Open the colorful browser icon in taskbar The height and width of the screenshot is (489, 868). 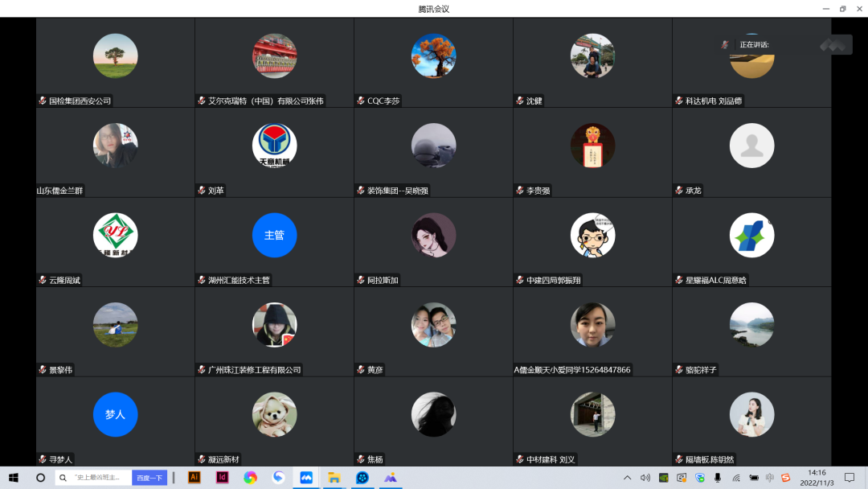point(250,478)
